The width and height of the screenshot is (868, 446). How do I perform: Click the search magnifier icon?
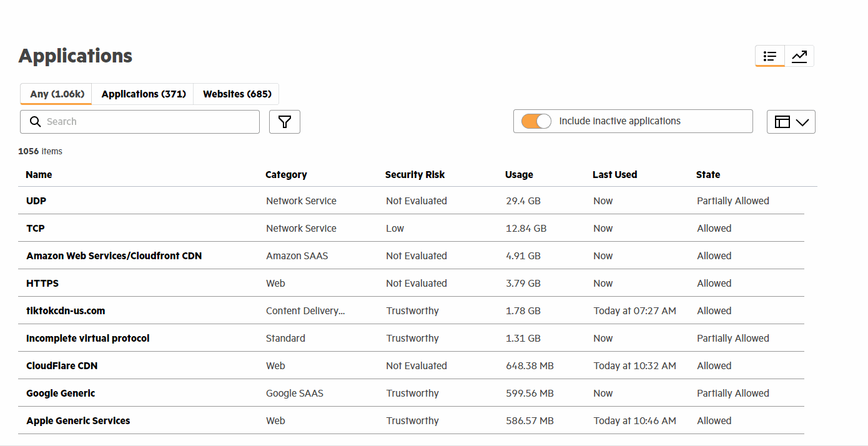36,122
